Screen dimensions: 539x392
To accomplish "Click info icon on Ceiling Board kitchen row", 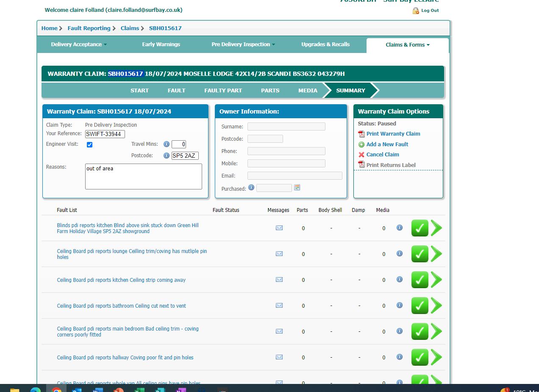I will (399, 279).
